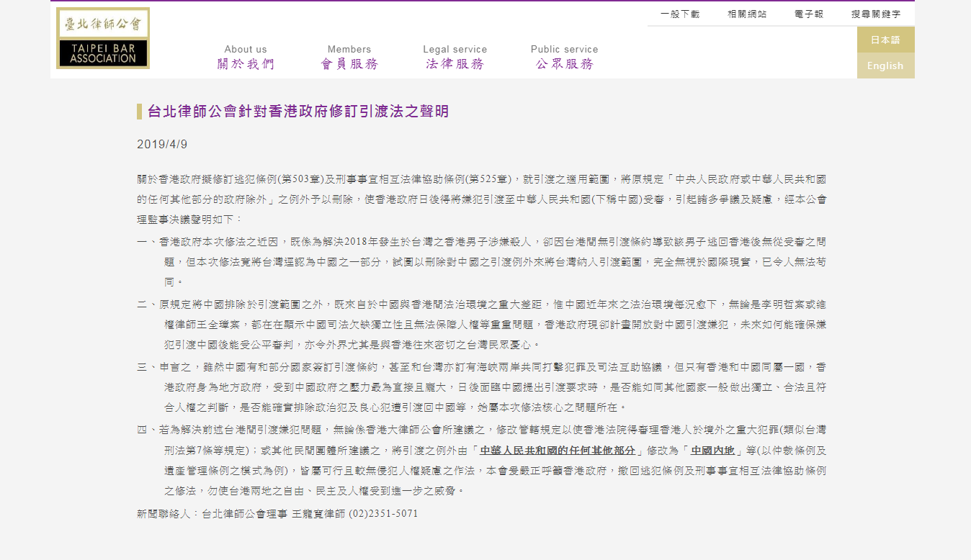
Task: Switch site language to English
Action: click(885, 66)
